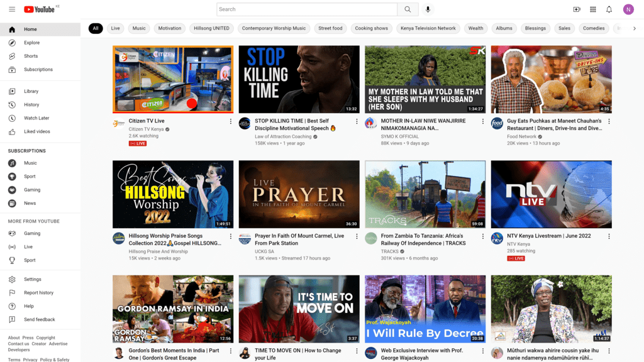Open News under Subscriptions
This screenshot has width=644, height=362.
tap(40, 203)
